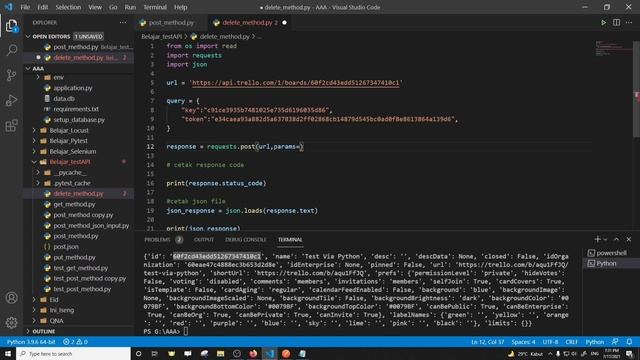This screenshot has height=360, width=640.
Task: Open the Terminal menu
Action: pos(155,7)
